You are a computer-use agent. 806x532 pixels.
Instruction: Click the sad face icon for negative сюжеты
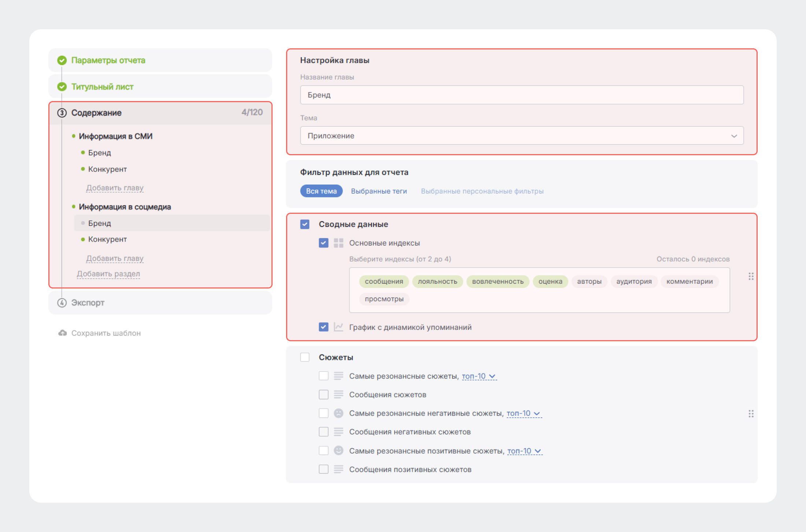[339, 413]
